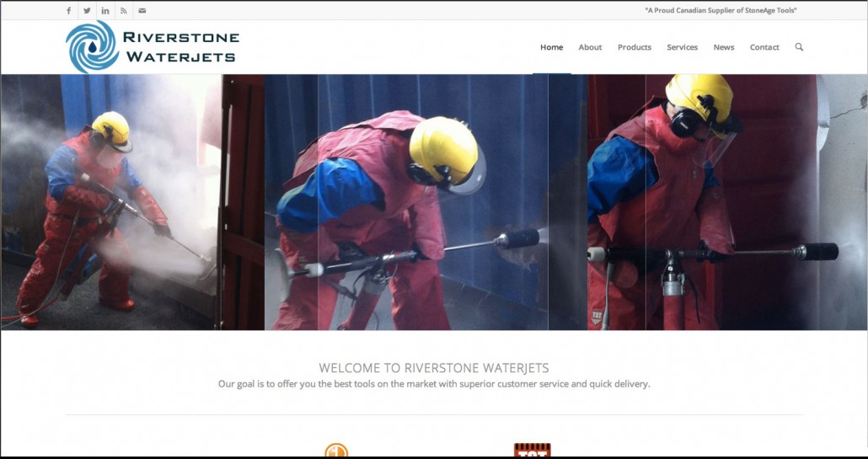Select the middle hero photo of crouching worker
Viewport: 868px width, 459px height.
point(426,202)
